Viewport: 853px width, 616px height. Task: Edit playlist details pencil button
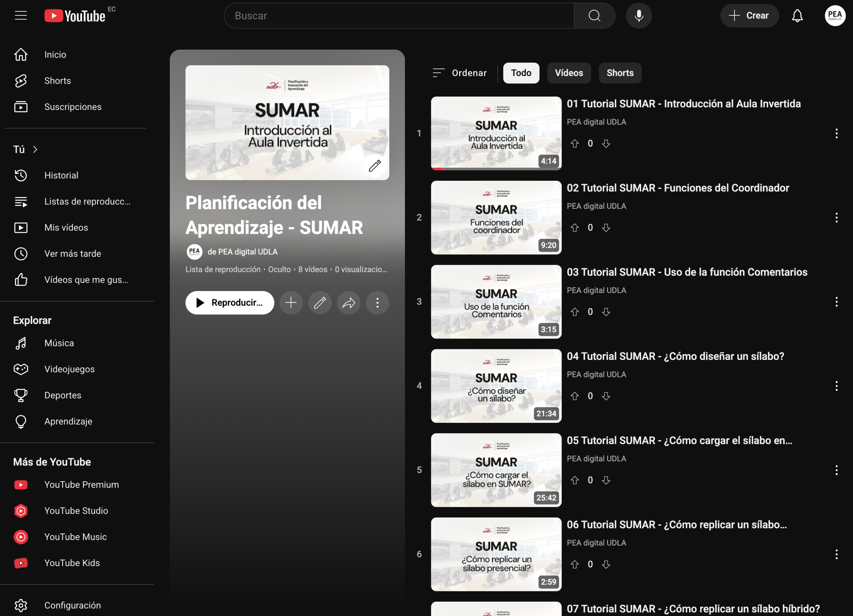coord(320,303)
